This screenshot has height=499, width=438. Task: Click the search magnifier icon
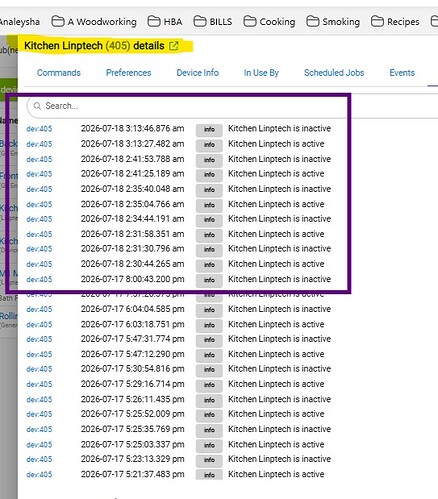pyautogui.click(x=37, y=106)
